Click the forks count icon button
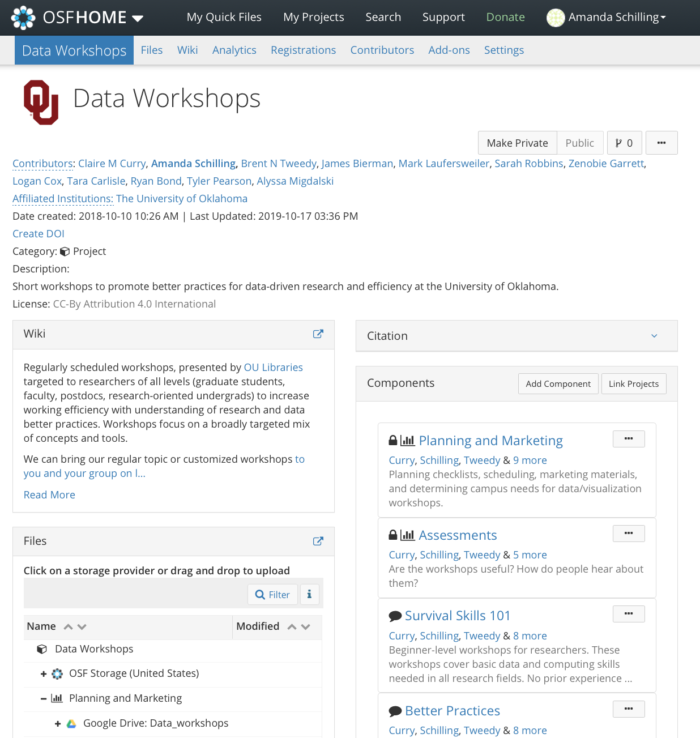The image size is (700, 738). [x=624, y=143]
